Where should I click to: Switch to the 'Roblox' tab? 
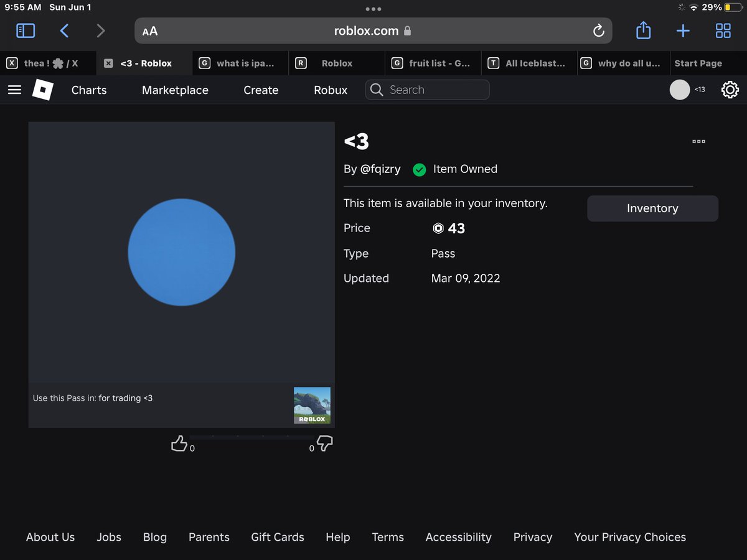(x=337, y=63)
